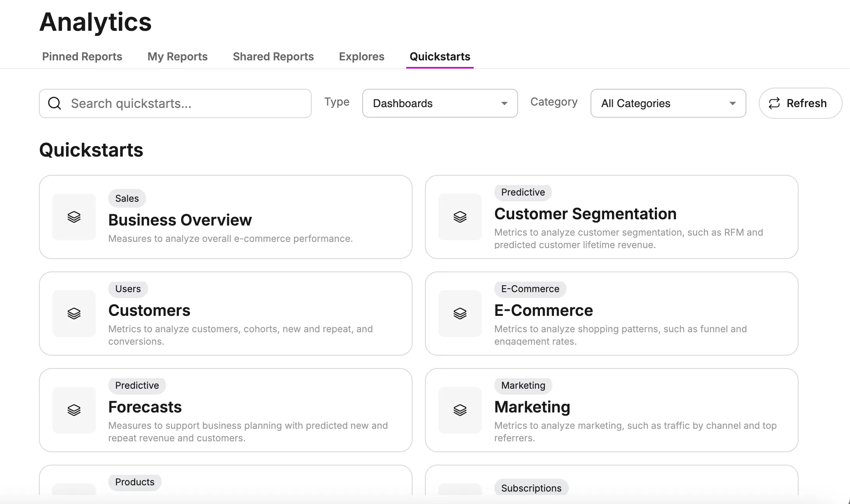Open the Marketing quickstart title
Viewport: 850px width, 504px height.
coord(532,407)
